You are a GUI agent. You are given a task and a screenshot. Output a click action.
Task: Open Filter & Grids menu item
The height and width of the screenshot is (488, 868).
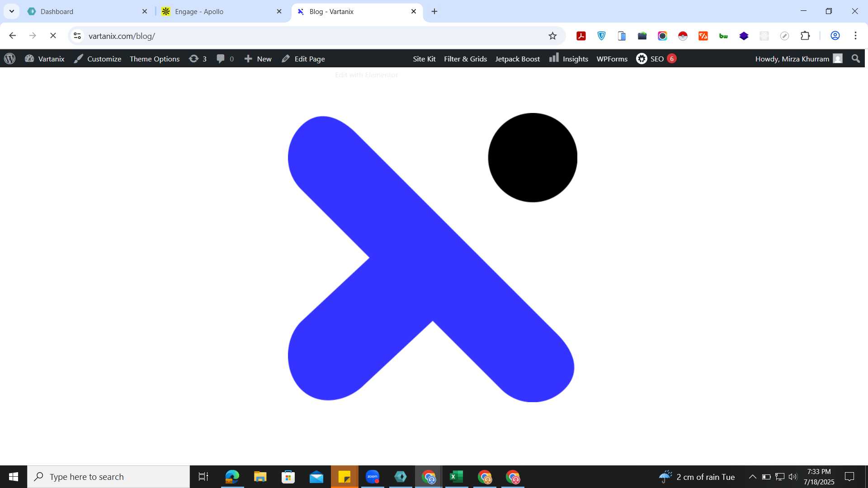click(x=465, y=59)
